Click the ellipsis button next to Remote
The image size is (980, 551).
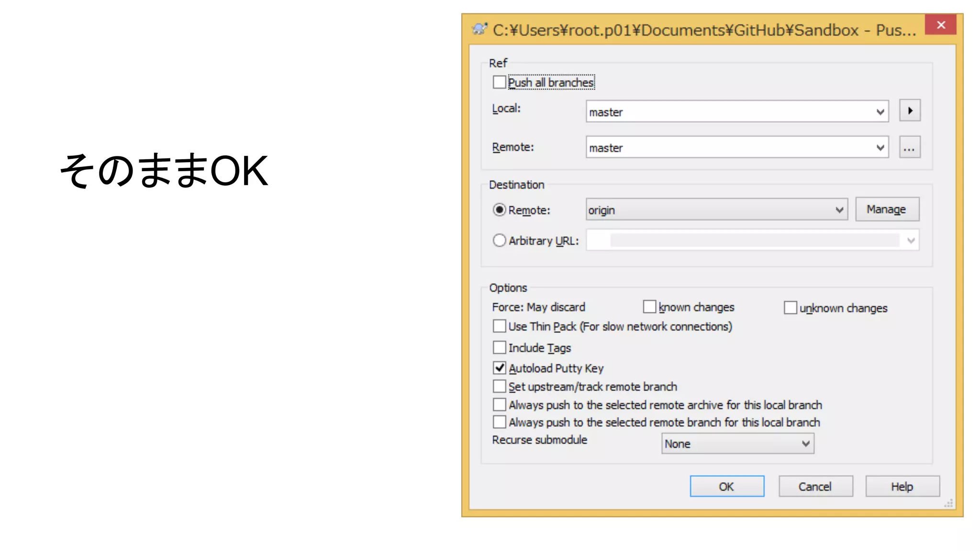[909, 148]
